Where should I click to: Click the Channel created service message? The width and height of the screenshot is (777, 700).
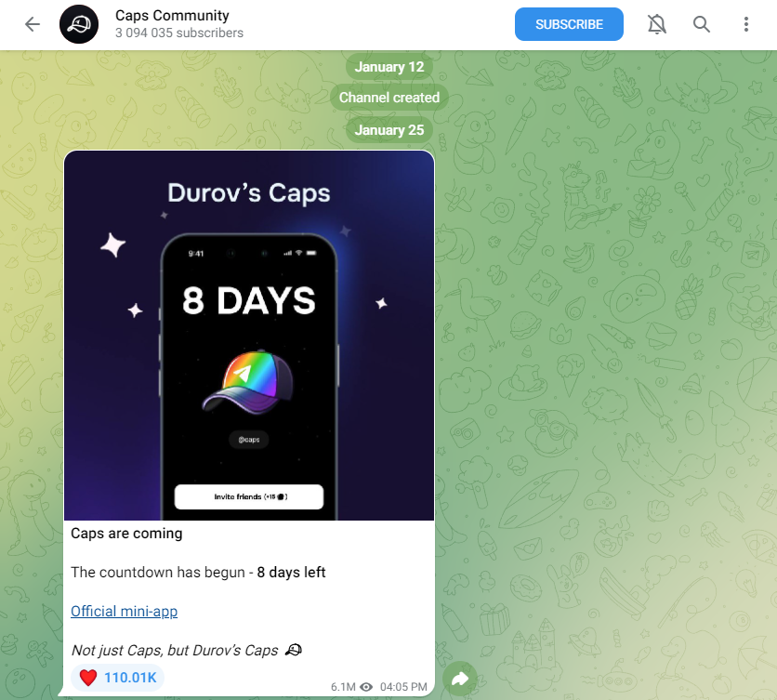point(389,98)
